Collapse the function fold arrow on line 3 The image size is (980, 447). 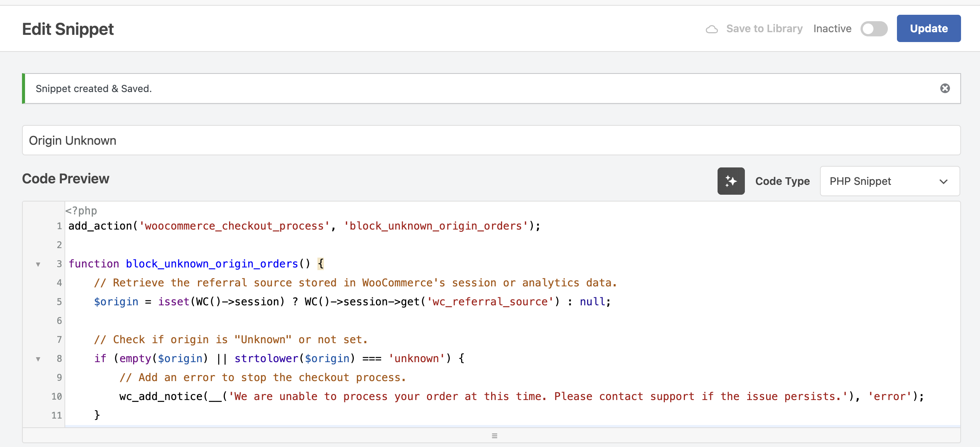pos(38,264)
